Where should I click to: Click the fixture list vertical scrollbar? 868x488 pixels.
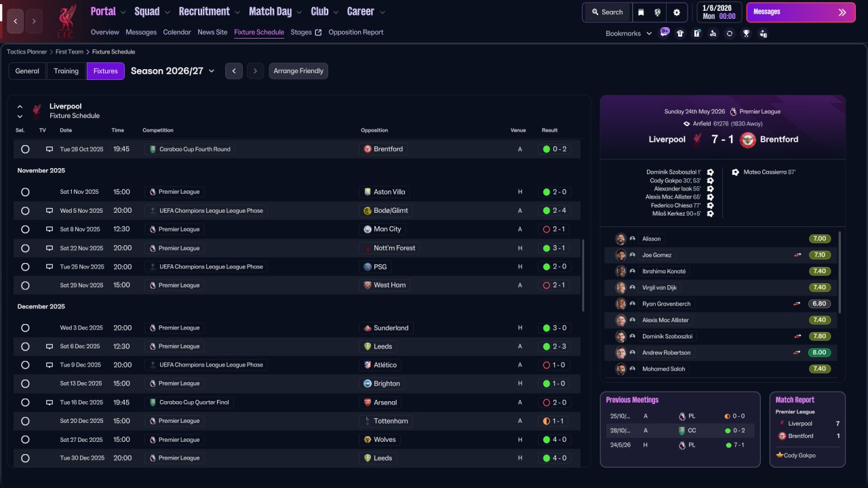coord(583,274)
